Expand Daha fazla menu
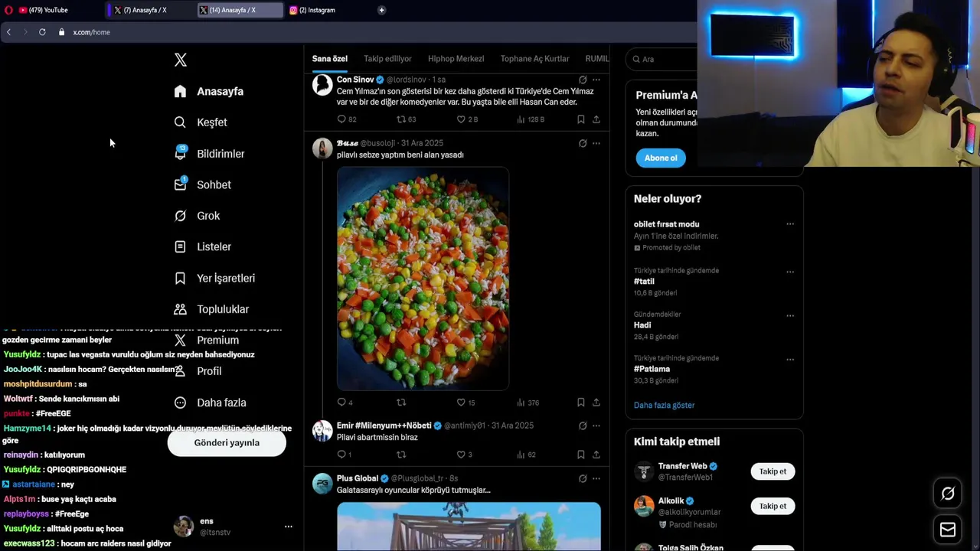This screenshot has height=551, width=980. (211, 403)
